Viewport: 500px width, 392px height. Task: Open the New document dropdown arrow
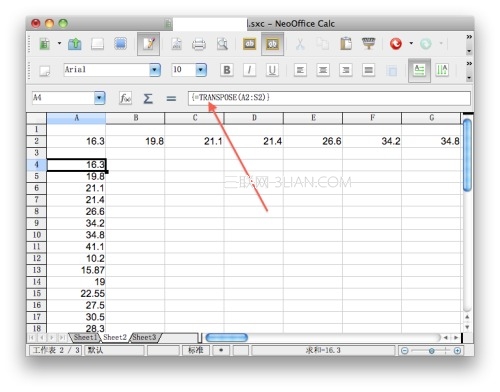(59, 43)
